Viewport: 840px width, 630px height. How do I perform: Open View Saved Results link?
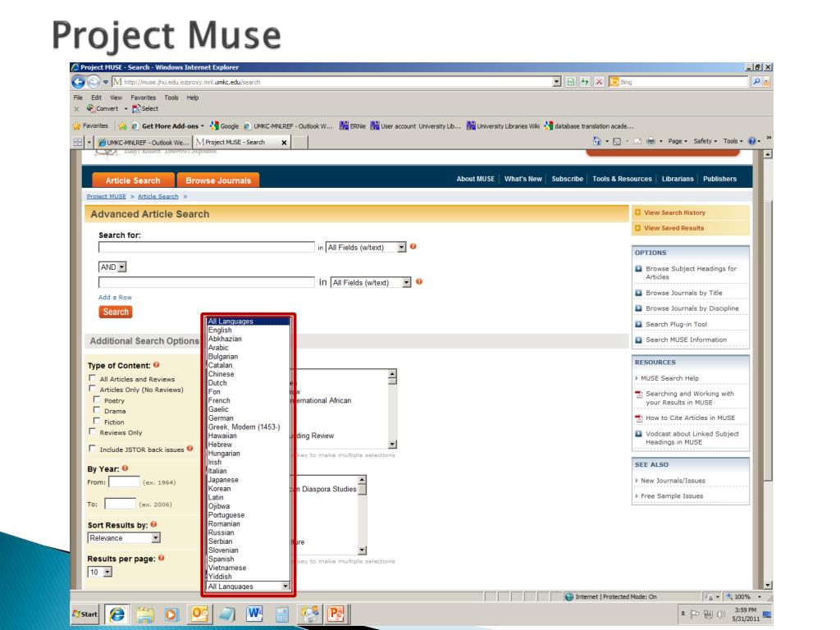pyautogui.click(x=674, y=228)
